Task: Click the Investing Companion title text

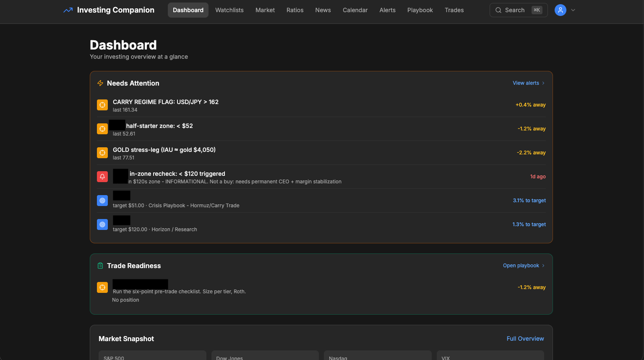Action: [116, 10]
